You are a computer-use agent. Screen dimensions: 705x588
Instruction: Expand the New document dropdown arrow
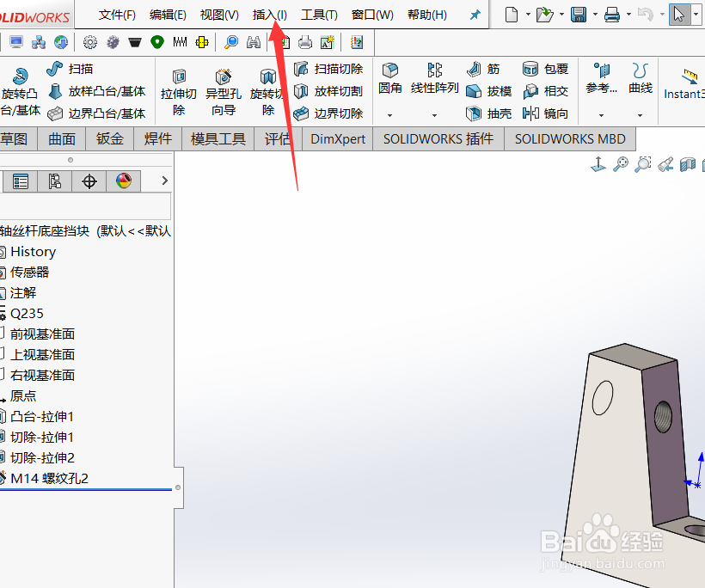pyautogui.click(x=528, y=15)
